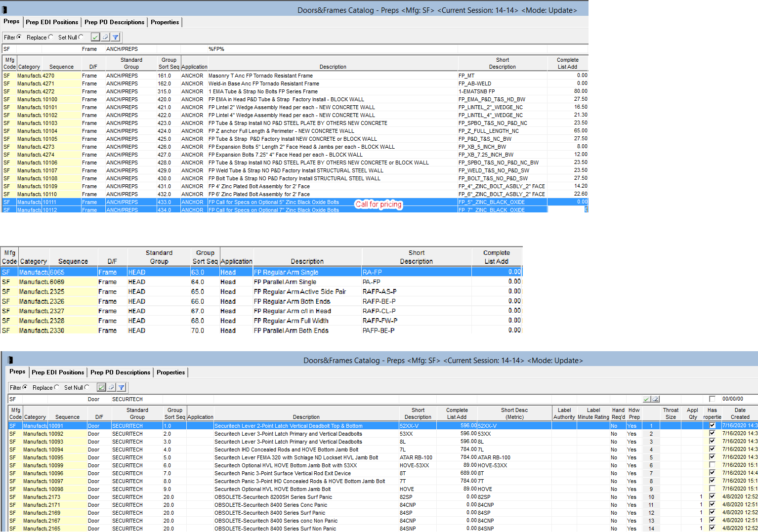Click Date Created column header
The height and width of the screenshot is (532, 758).
tap(740, 413)
